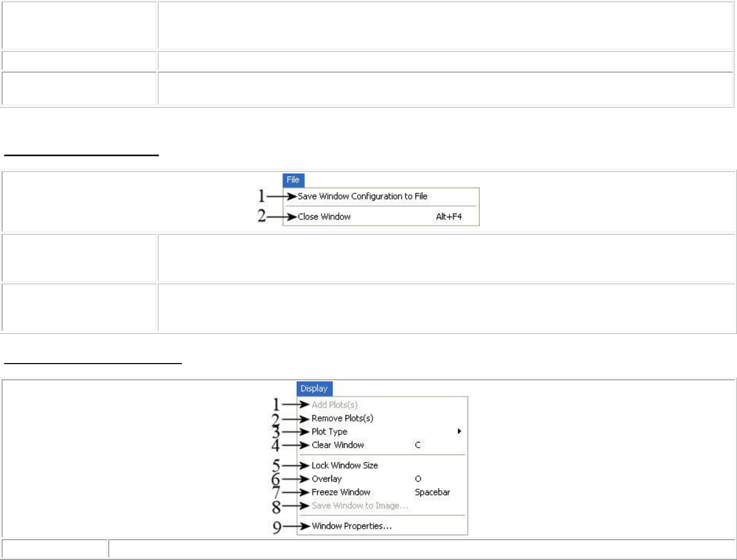Click the greyed Add Plots(s) entry

(335, 405)
